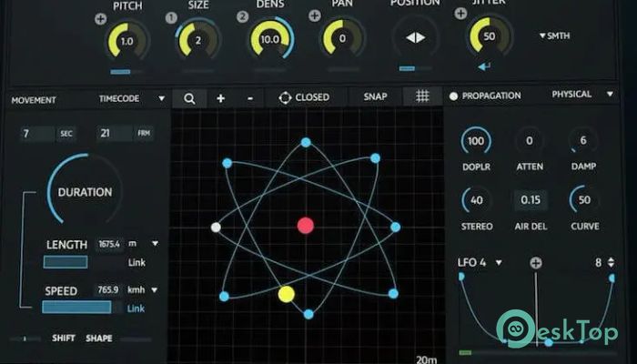Click the SPEED value 765.9
637x364 pixels.
(108, 289)
